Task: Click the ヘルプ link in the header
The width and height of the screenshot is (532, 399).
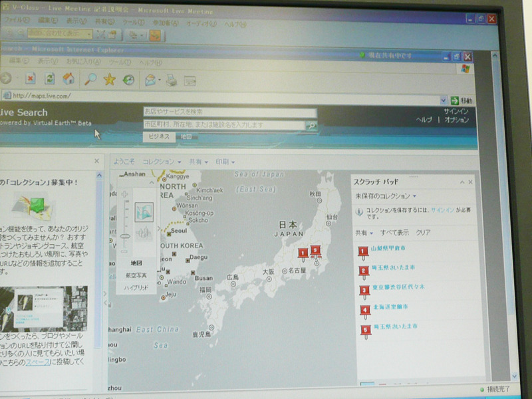Action: [424, 120]
